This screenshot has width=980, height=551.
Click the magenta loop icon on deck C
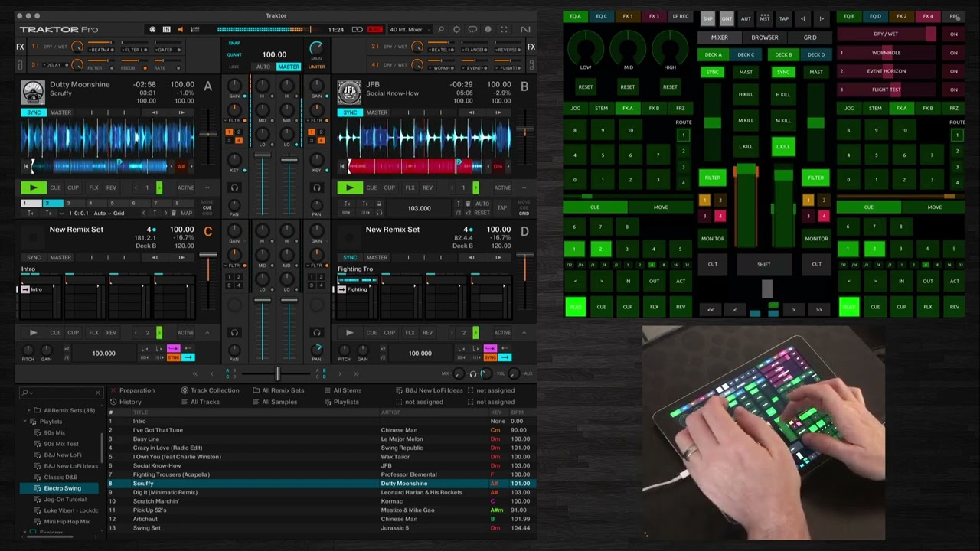173,349
